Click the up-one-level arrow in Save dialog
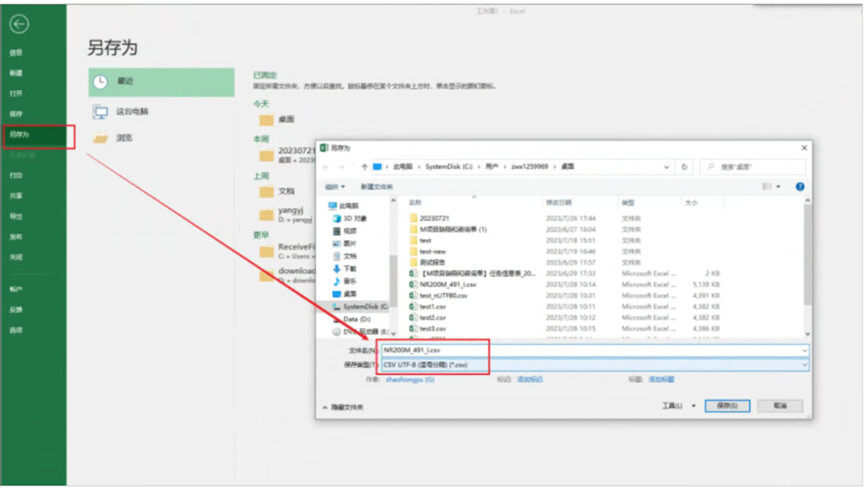865x488 pixels. [364, 167]
